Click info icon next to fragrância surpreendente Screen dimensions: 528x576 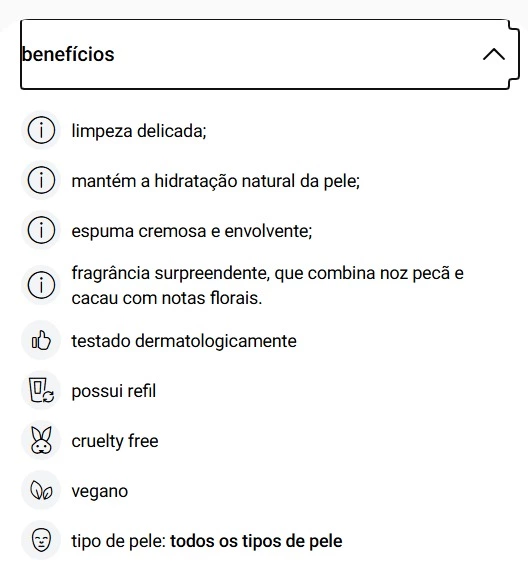coord(41,285)
